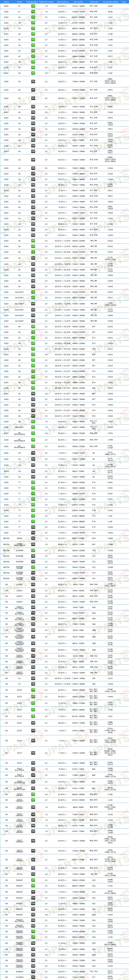Click the '162, 163' body code cell
Screen dimensions: 129x980
94,874
